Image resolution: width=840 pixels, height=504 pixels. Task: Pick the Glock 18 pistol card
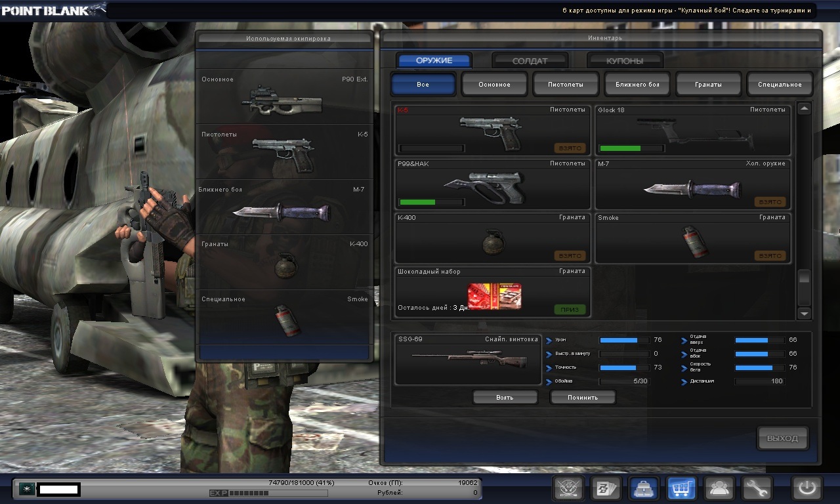point(693,130)
